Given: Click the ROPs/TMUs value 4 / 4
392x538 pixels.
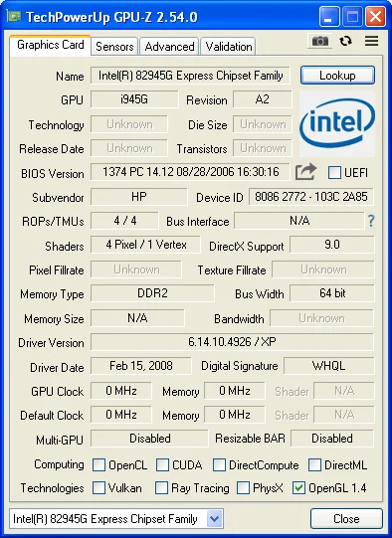Looking at the screenshot, I should point(124,221).
